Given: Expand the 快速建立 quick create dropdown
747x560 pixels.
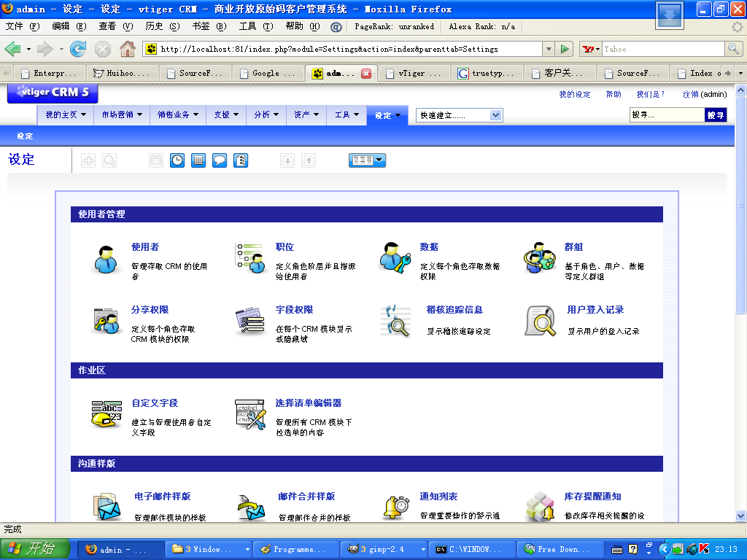Looking at the screenshot, I should (x=496, y=115).
